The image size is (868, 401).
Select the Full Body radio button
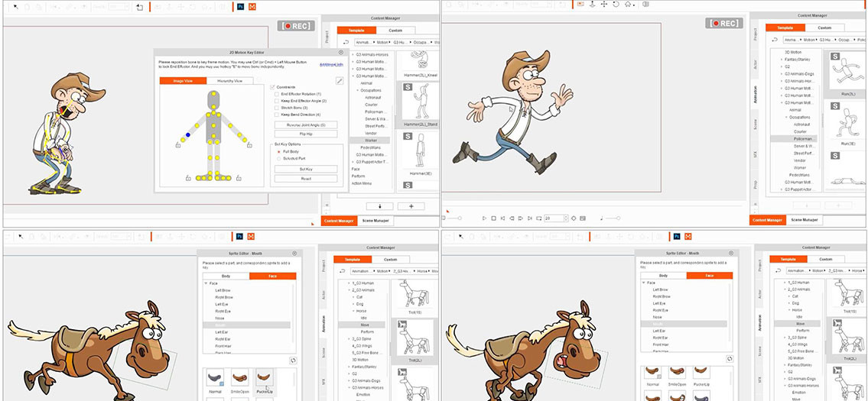click(278, 151)
